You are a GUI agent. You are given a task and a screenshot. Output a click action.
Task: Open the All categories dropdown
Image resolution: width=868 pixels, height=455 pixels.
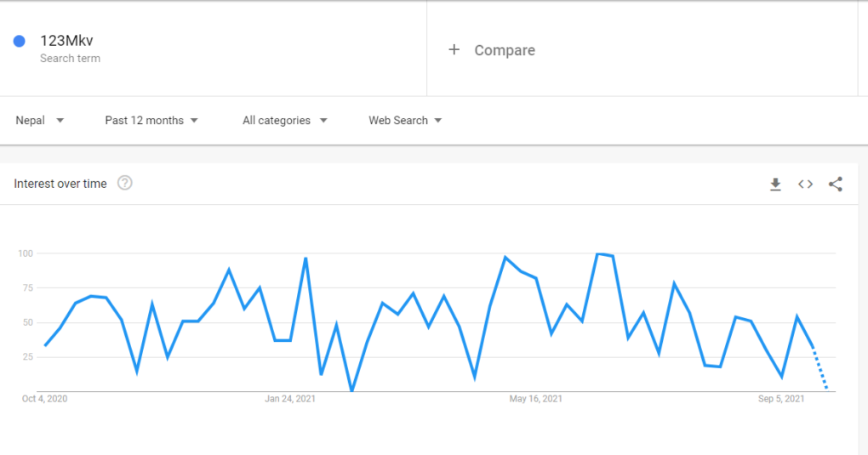pyautogui.click(x=284, y=121)
